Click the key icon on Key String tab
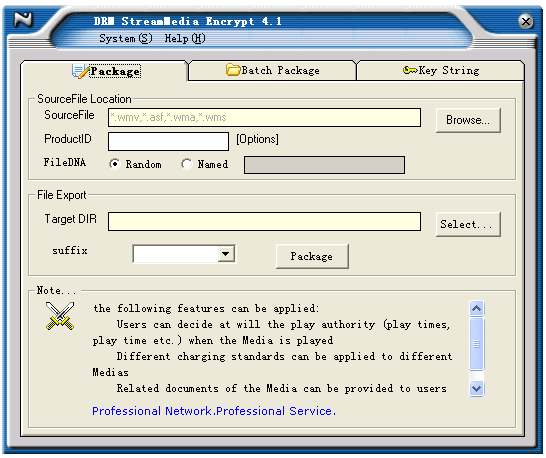Screen dimensions: 546x458 point(410,70)
